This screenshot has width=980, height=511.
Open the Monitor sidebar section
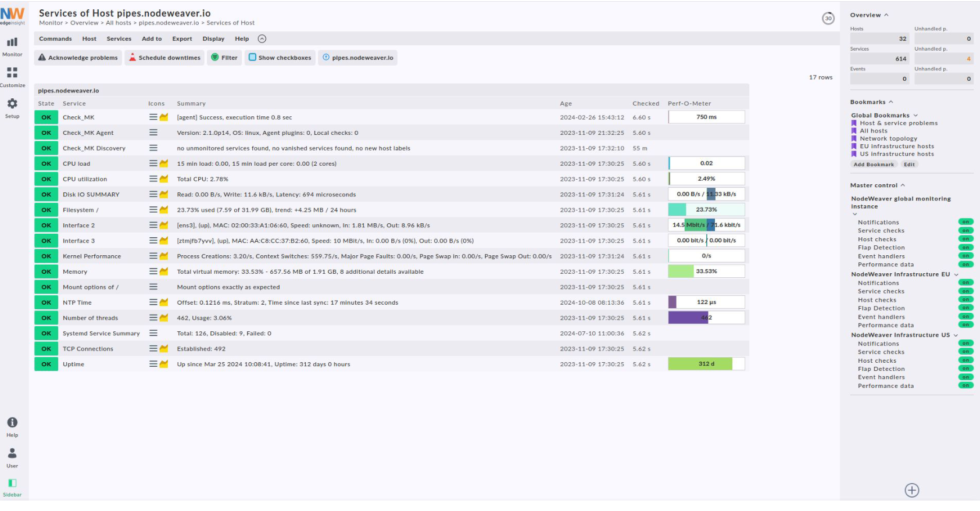click(12, 47)
